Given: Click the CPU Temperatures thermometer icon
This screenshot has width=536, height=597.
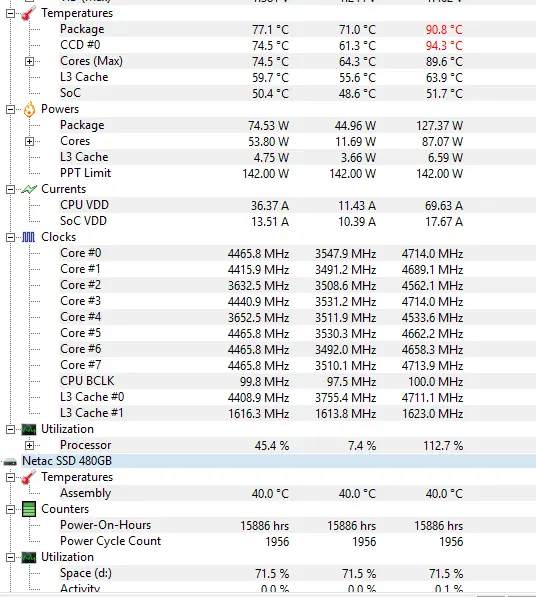Looking at the screenshot, I should point(29,13).
